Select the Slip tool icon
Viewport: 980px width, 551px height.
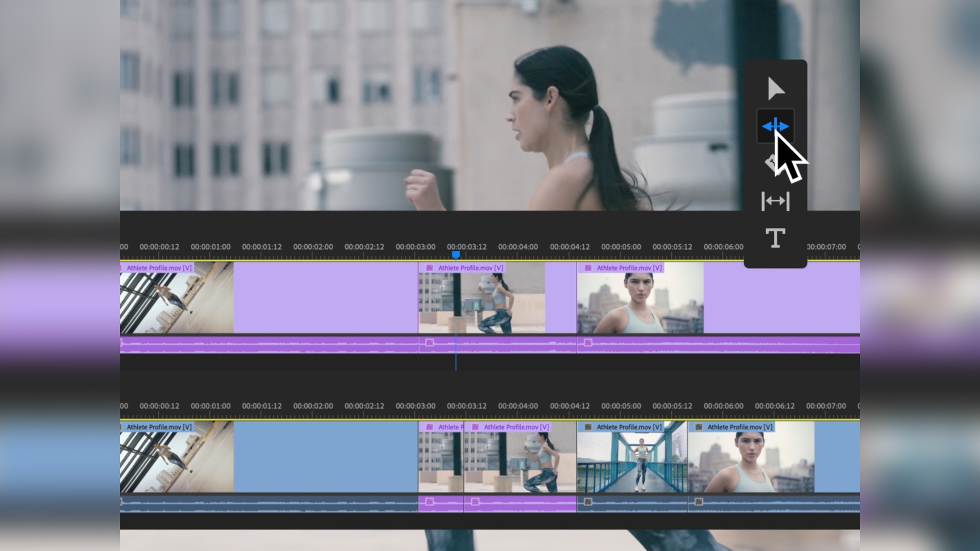point(775,201)
